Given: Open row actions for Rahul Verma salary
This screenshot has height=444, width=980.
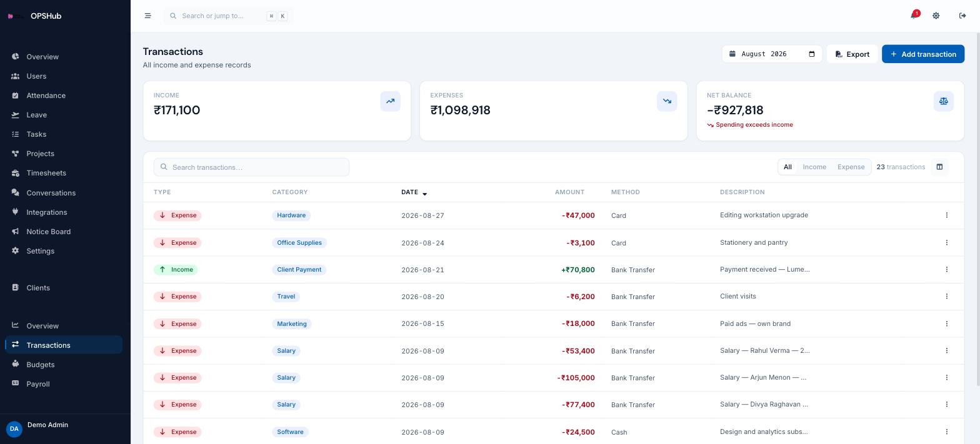Looking at the screenshot, I should pyautogui.click(x=946, y=350).
